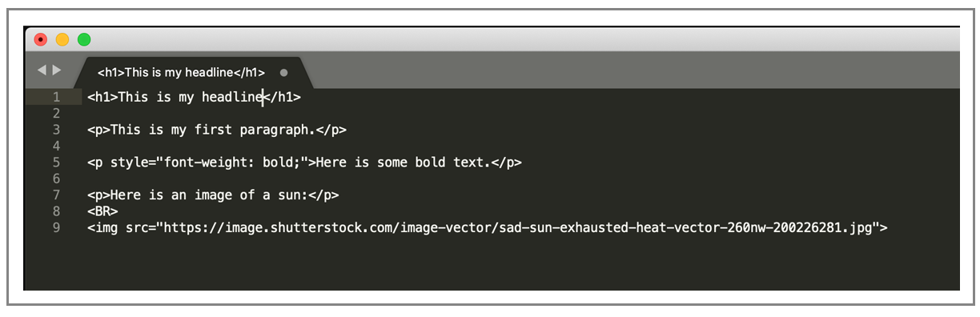Click the yellow minimize window button
The image size is (980, 317).
coord(62,39)
